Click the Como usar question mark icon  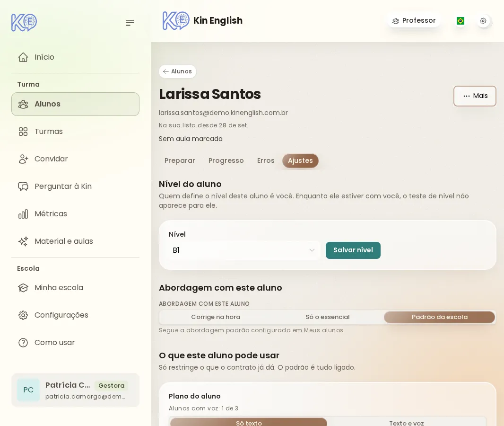[23, 343]
